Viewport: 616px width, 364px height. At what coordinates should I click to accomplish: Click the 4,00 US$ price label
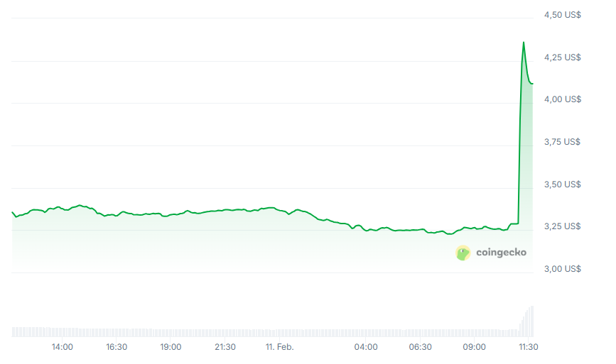tap(563, 99)
